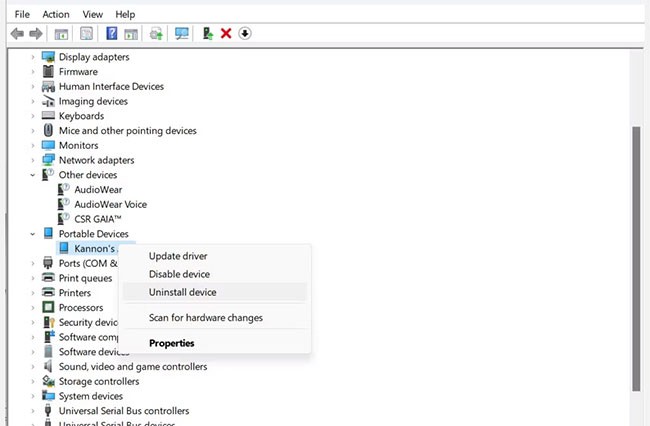Viewport: 650px width, 426px height.
Task: Click the Scan for hardware changes monitor icon
Action: [x=182, y=33]
